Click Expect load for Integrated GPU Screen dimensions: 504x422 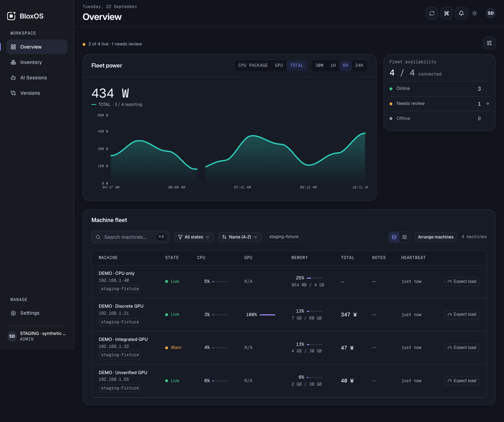coord(462,348)
